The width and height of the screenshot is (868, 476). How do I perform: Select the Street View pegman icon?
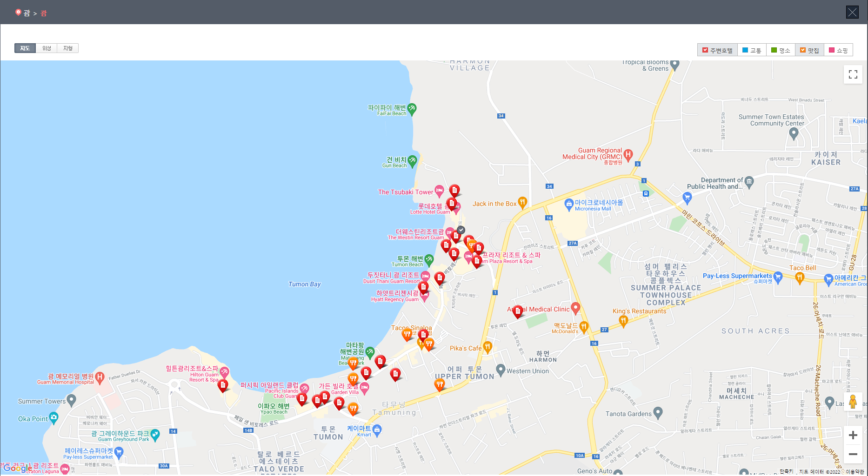tap(853, 402)
